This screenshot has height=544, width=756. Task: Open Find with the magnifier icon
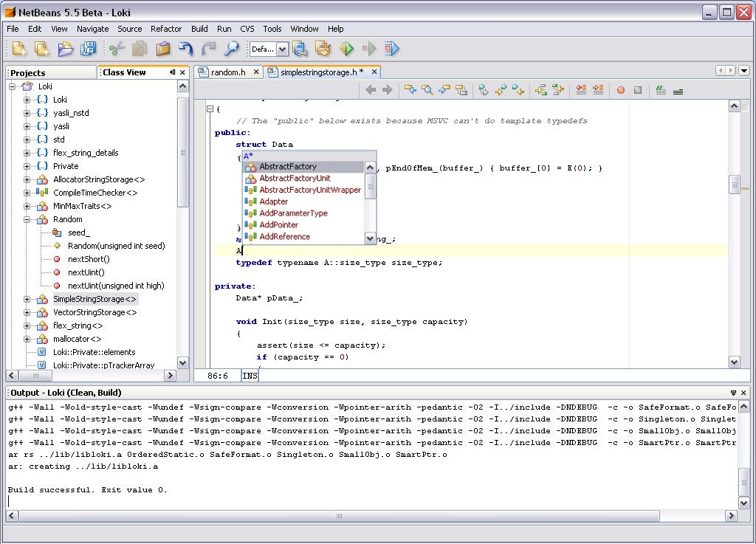coord(232,49)
